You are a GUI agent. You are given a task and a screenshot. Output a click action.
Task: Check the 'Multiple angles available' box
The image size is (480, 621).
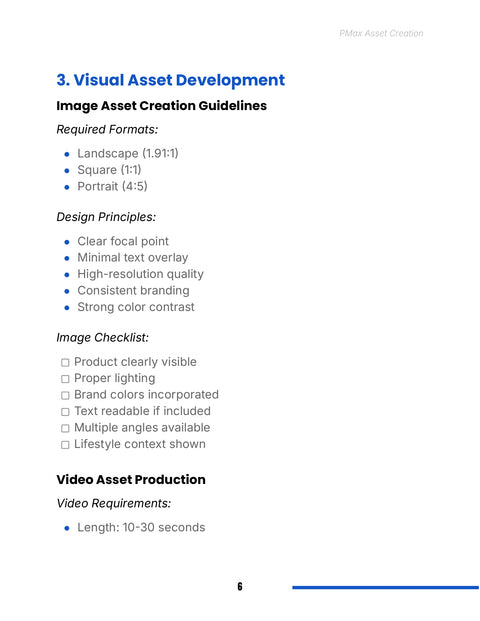pos(65,428)
